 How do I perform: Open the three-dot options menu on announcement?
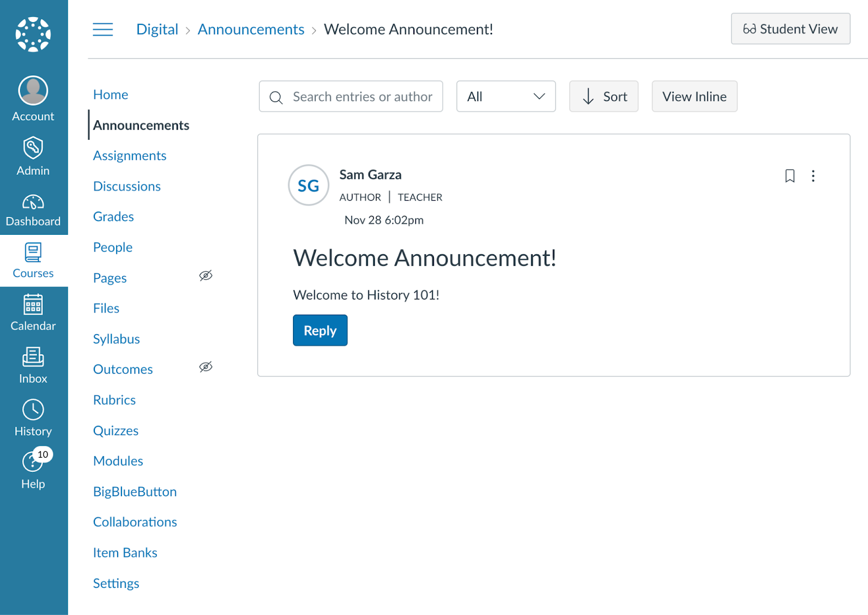813,176
